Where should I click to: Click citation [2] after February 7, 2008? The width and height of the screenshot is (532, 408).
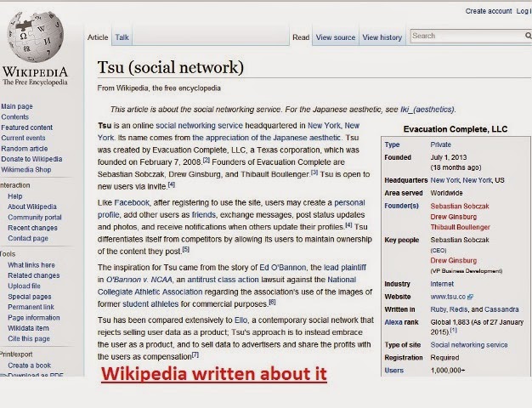click(x=207, y=160)
